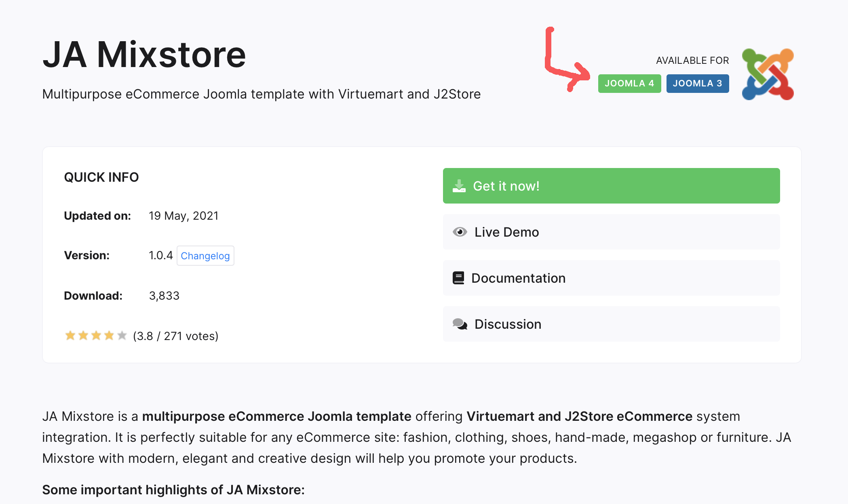Click the 3.8 / 271 votes text
Viewport: 848px width, 504px height.
point(175,336)
